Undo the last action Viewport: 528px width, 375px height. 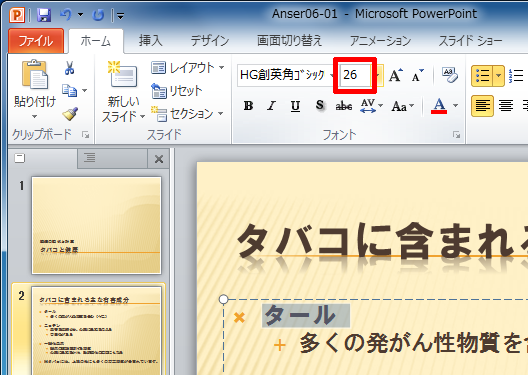coord(66,15)
